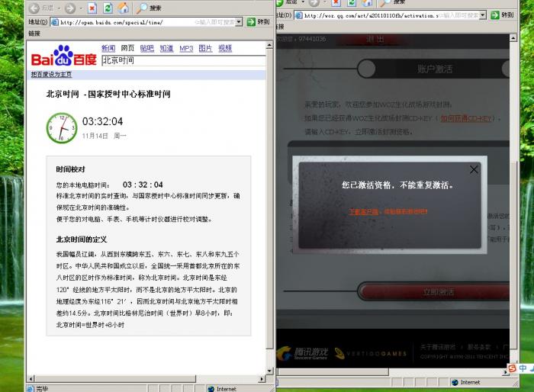Image resolution: width=534 pixels, height=392 pixels.
Task: Click Baidu page horizontal scrollbar right arrow
Action: [x=262, y=379]
